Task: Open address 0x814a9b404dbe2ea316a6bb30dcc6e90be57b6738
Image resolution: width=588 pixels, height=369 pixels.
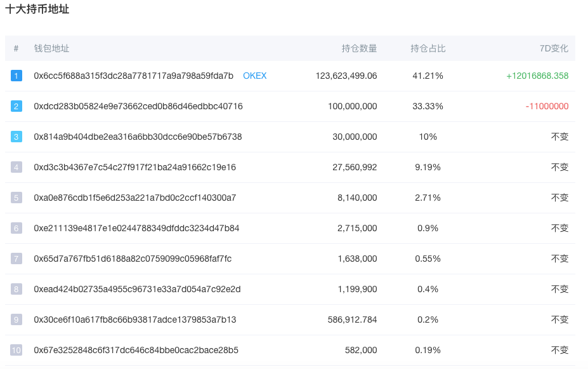Action: (x=138, y=137)
